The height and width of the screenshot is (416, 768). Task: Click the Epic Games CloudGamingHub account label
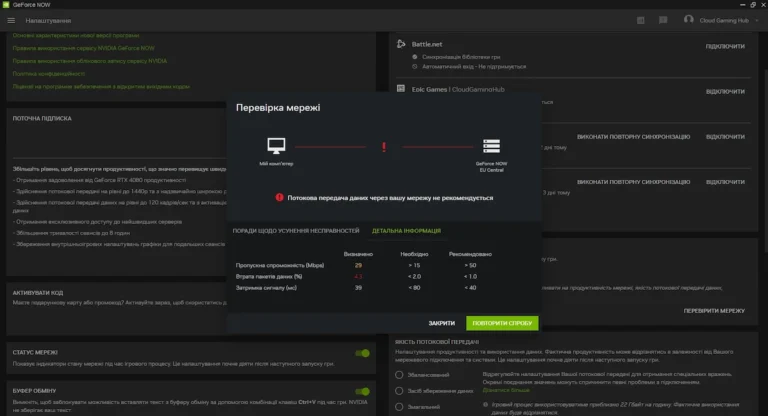(458, 89)
